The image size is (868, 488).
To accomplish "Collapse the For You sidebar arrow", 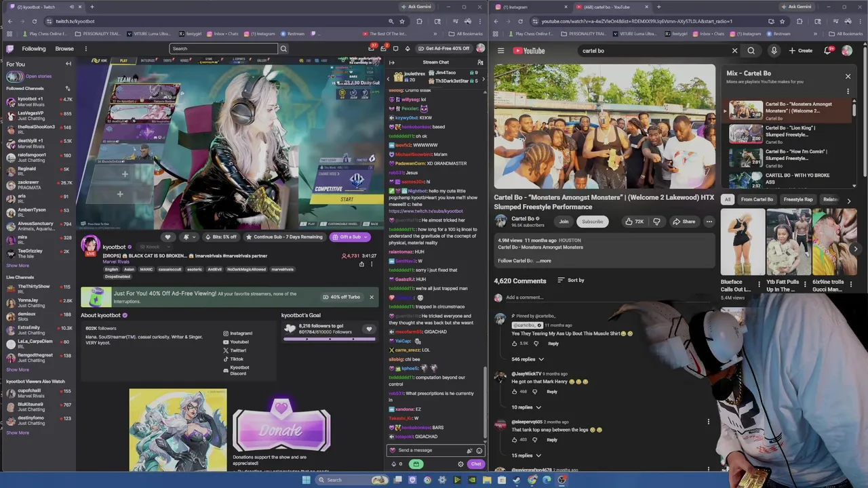I will pos(68,64).
